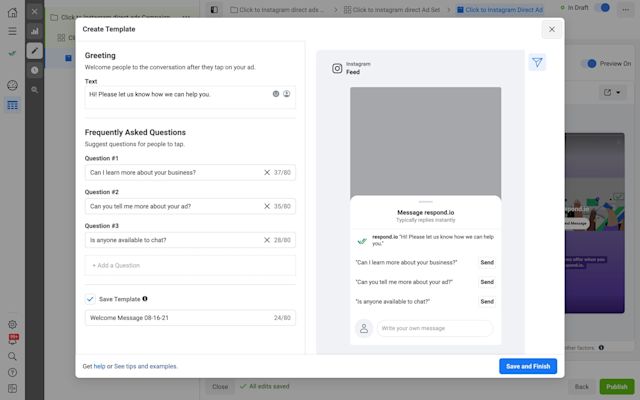Click the "All edits saved" status text
Image resolution: width=640 pixels, height=400 pixels.
269,386
